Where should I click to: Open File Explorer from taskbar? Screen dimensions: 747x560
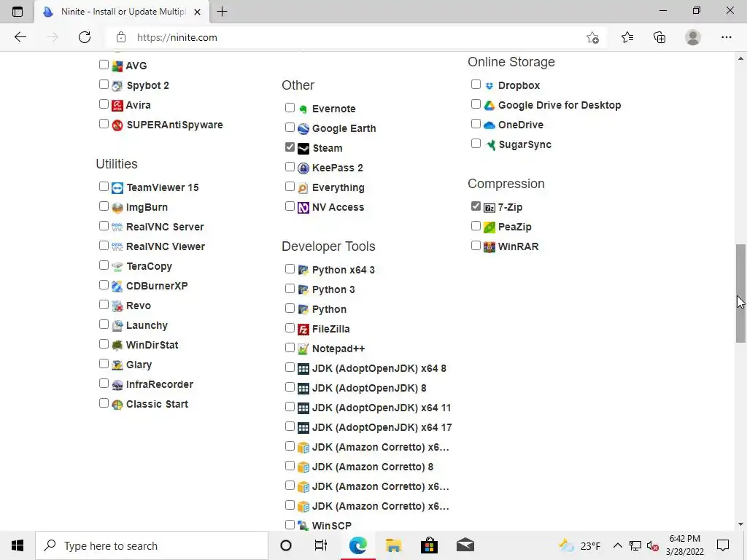coord(393,545)
